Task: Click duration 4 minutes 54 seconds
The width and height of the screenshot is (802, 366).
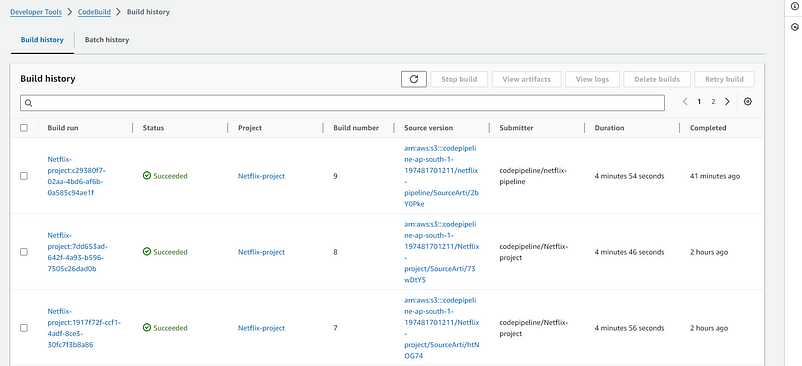Action: [629, 176]
